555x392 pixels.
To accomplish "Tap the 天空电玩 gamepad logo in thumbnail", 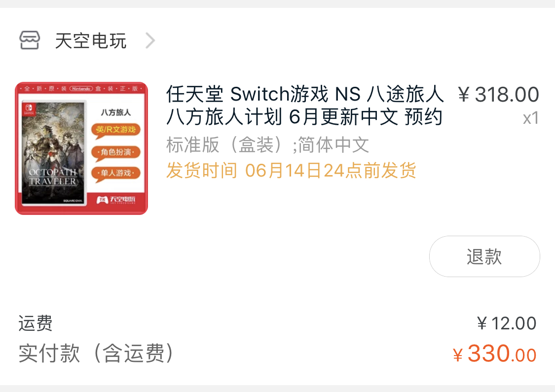I will pyautogui.click(x=116, y=200).
